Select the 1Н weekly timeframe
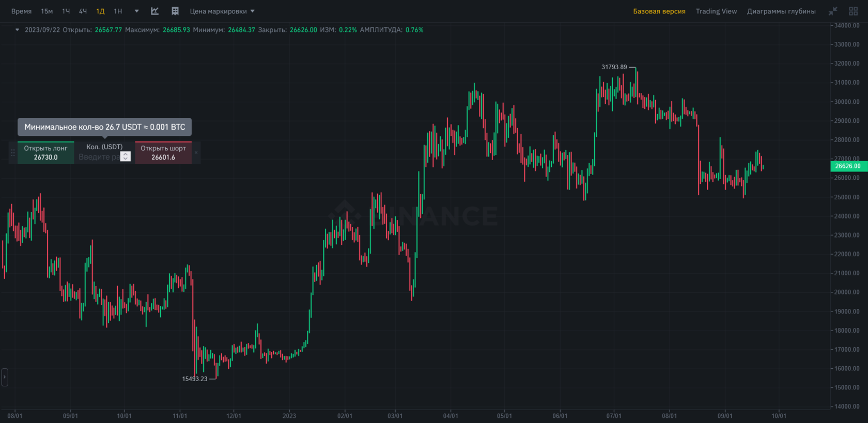Screen dimensions: 868x423 click(118, 11)
